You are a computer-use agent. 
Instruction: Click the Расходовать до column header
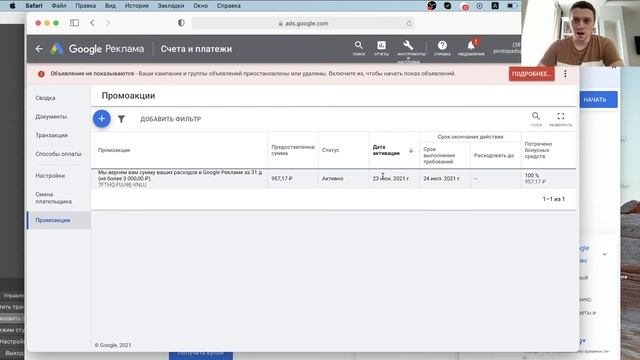494,156
